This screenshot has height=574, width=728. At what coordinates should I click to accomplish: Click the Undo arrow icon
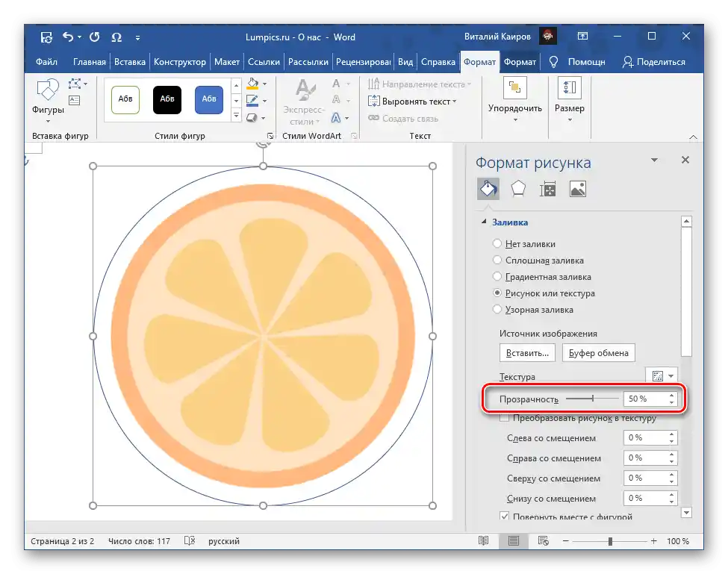pos(69,37)
